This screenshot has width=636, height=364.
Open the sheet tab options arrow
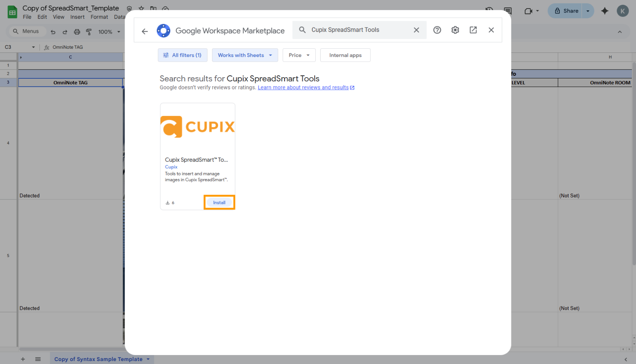click(148, 359)
